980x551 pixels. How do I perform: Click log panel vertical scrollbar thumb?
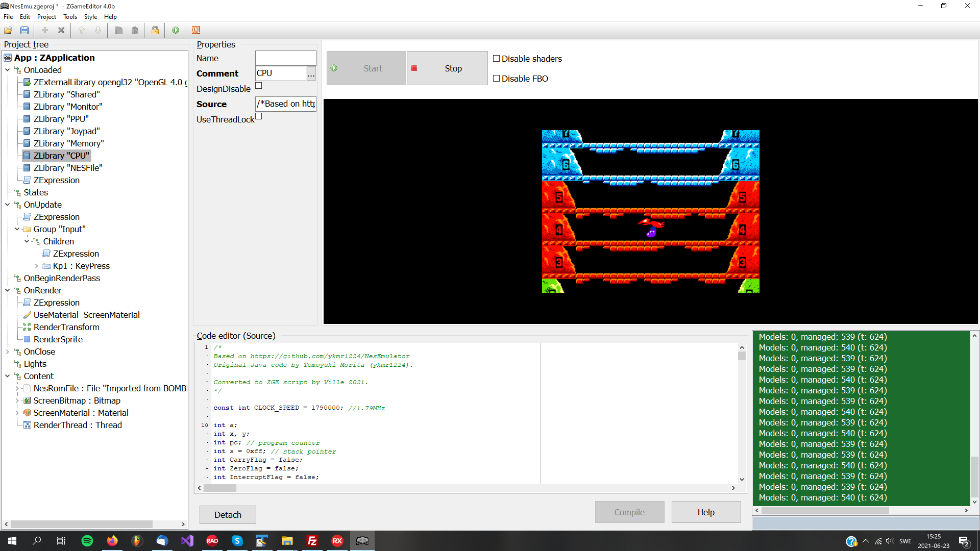point(974,476)
